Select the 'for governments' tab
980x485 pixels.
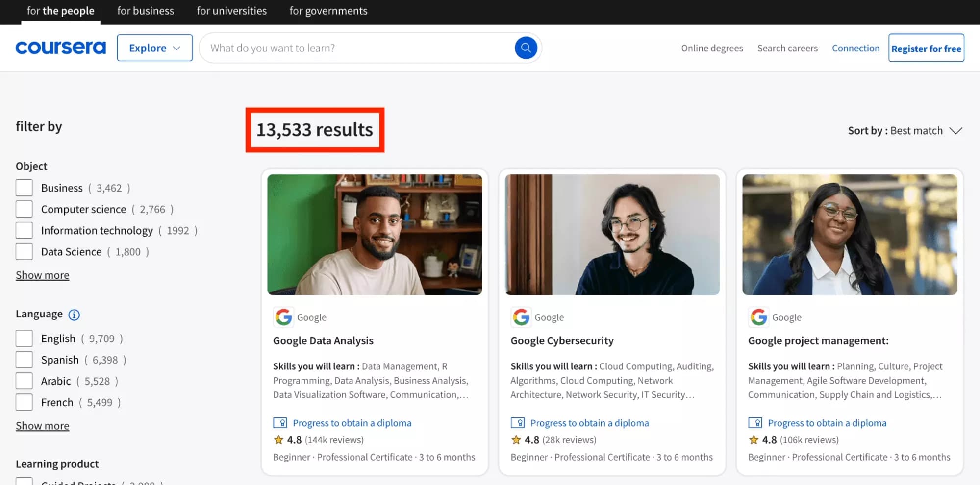coord(328,11)
